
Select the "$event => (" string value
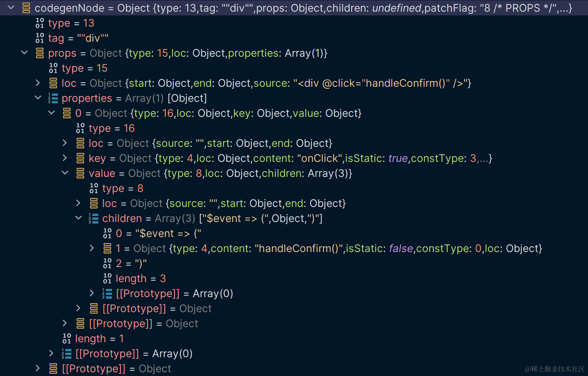pyautogui.click(x=168, y=233)
